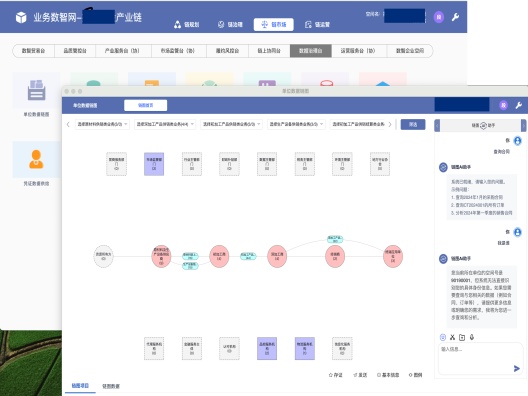The width and height of the screenshot is (528, 396).
Task: Click the cube logo in the blue header
Action: [21, 17]
